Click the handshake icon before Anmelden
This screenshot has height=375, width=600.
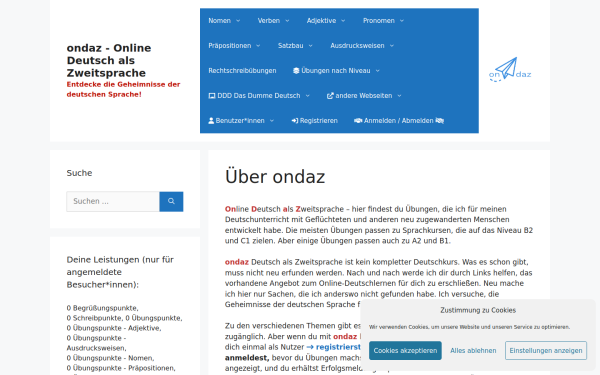358,121
